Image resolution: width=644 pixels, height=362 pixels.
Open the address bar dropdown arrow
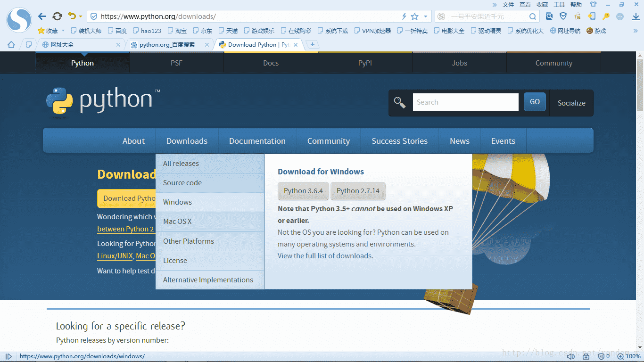[x=426, y=16]
